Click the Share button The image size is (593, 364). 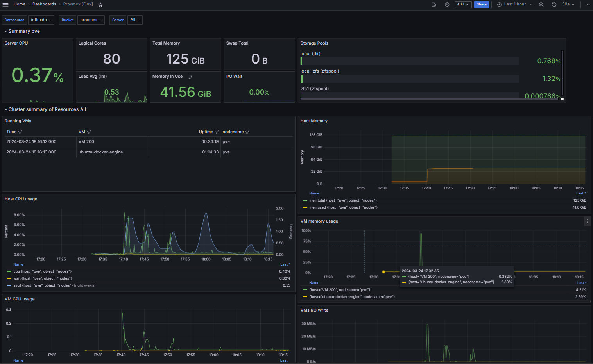[482, 5]
